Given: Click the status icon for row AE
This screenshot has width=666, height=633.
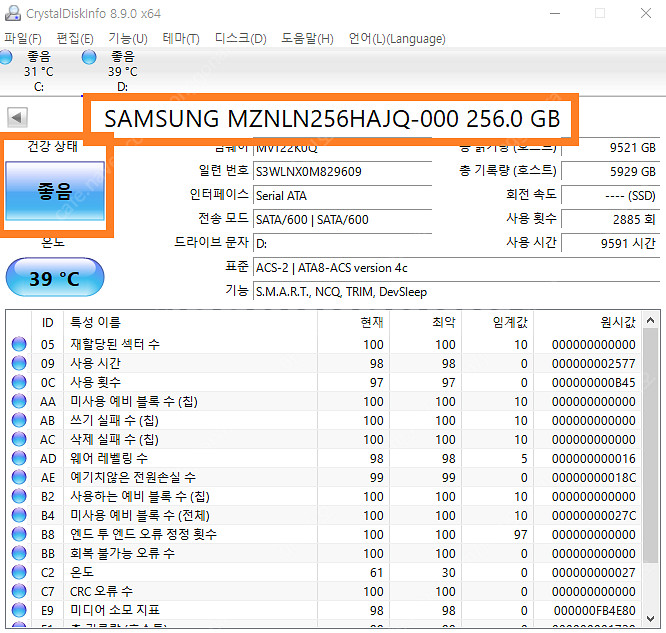Looking at the screenshot, I should [x=19, y=477].
